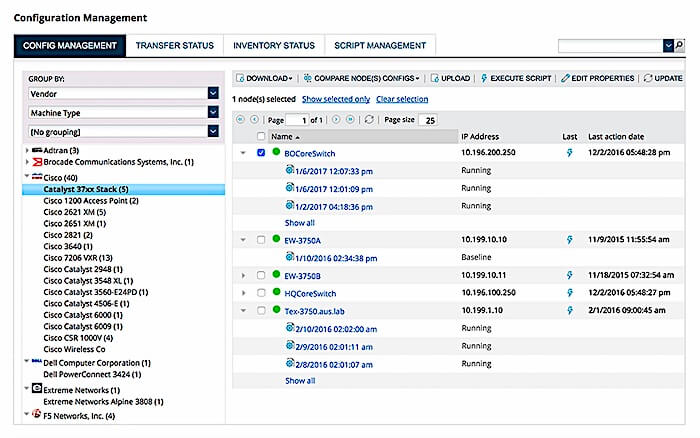Viewport: 700px width, 438px height.
Task: Check the HQCoreSwitch node checkbox
Action: [x=261, y=292]
